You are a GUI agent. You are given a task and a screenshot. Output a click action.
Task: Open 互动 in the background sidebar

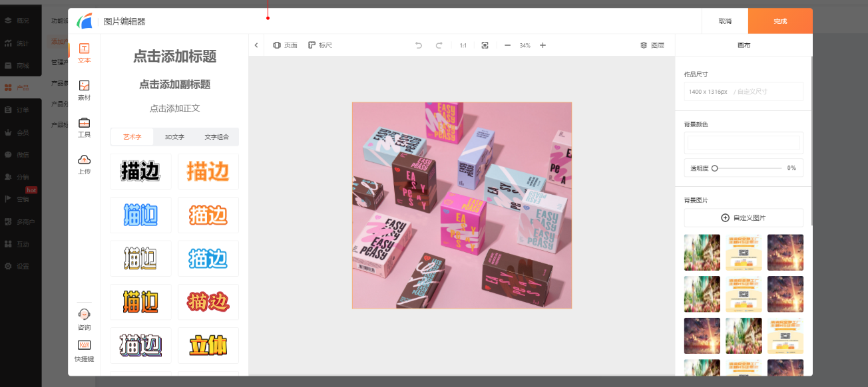(x=17, y=244)
